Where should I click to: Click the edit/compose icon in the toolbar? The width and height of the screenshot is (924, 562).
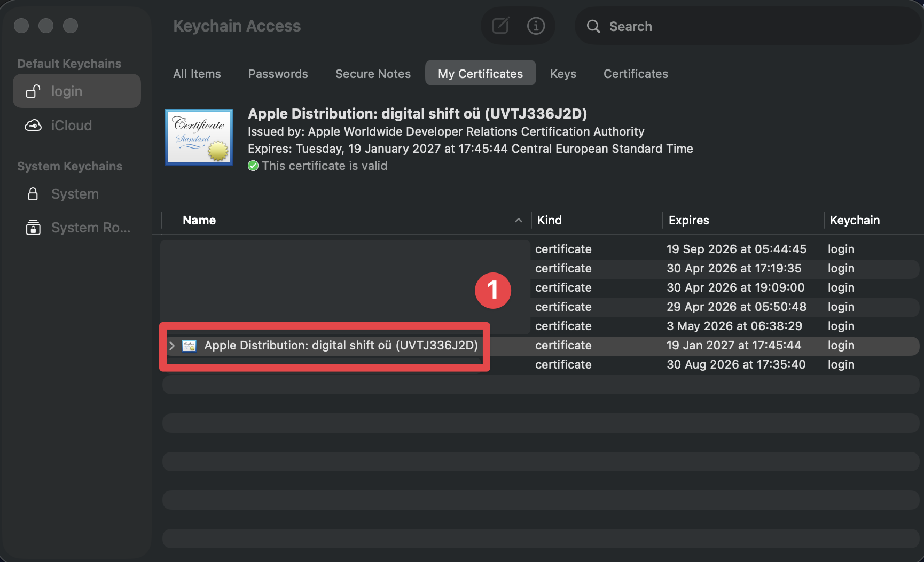point(500,25)
